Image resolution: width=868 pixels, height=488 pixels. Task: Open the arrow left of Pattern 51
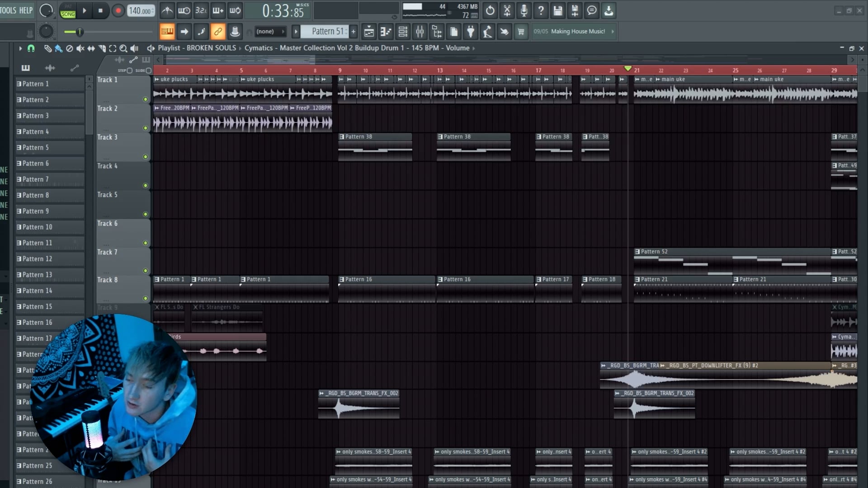click(296, 32)
